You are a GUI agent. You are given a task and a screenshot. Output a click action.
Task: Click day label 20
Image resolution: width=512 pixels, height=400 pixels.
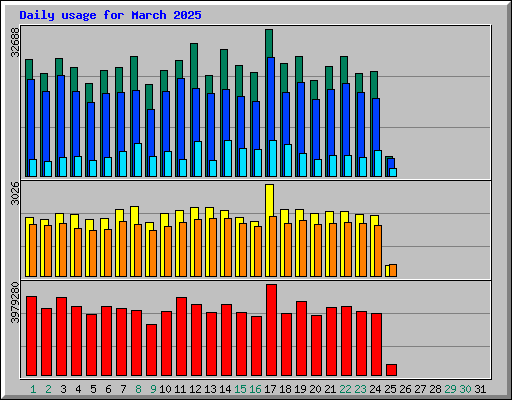pyautogui.click(x=315, y=389)
